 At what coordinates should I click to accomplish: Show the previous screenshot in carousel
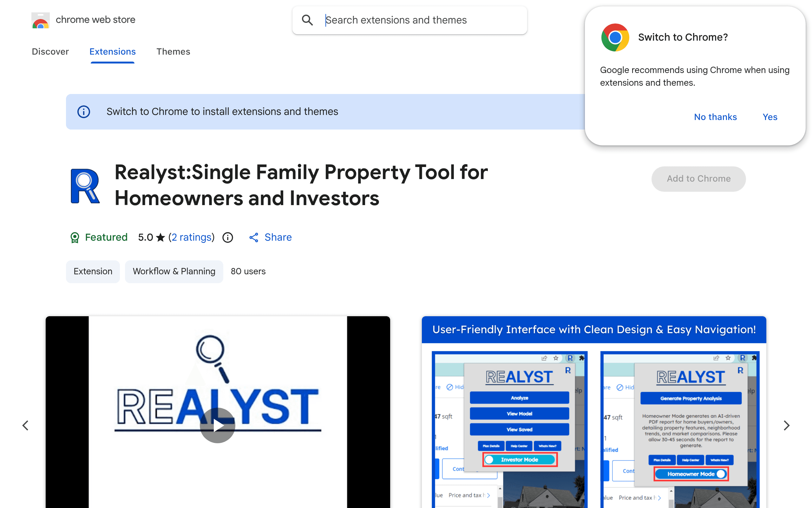tap(25, 425)
